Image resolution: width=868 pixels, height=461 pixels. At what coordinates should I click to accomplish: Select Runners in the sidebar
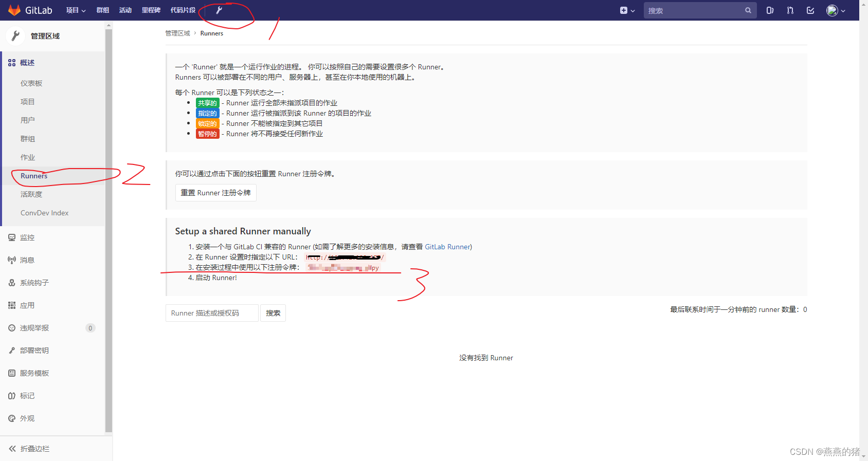click(34, 176)
